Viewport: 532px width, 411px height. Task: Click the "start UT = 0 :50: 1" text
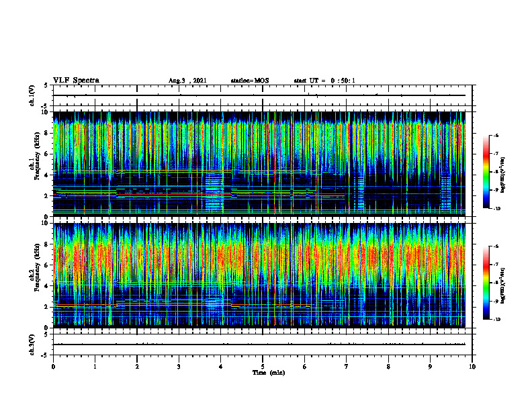click(x=324, y=81)
